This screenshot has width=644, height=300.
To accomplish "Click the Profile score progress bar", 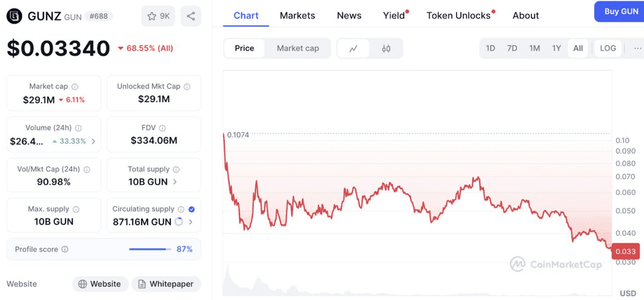I will point(149,249).
